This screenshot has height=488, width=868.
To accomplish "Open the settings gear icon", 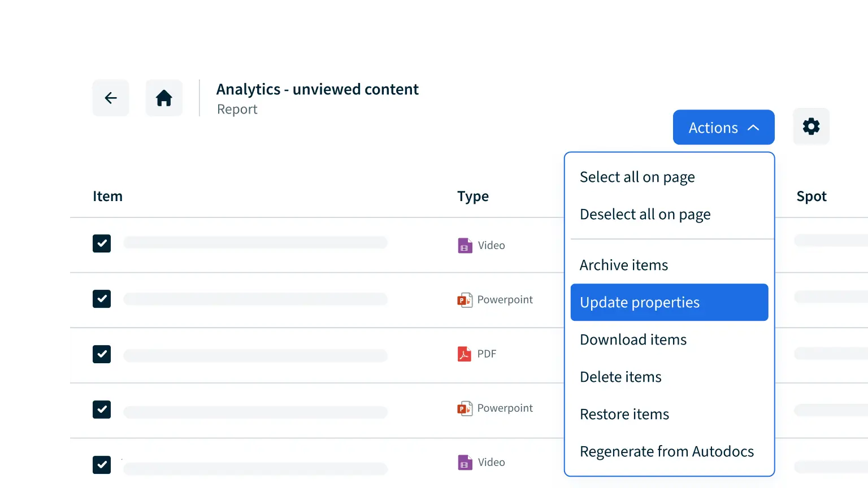I will (811, 127).
